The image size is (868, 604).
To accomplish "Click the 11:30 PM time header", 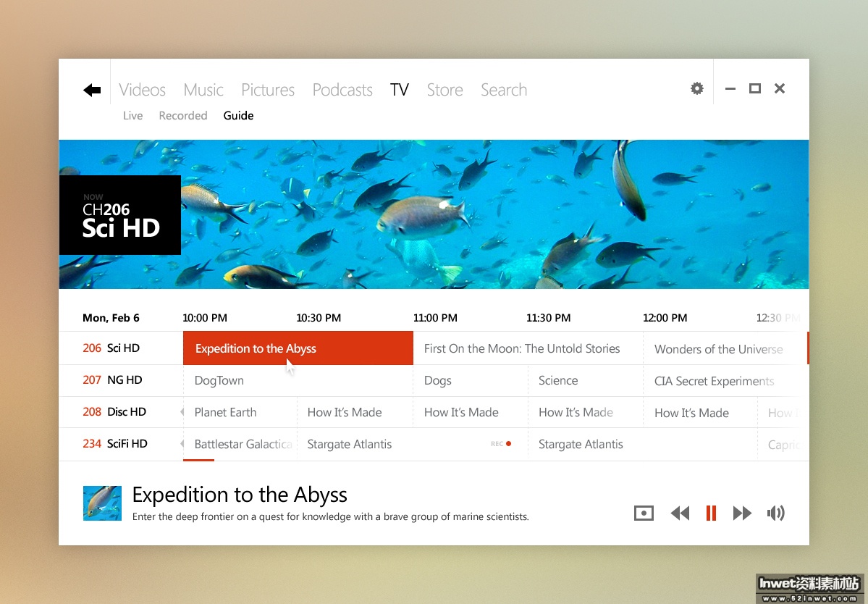I will pyautogui.click(x=548, y=318).
